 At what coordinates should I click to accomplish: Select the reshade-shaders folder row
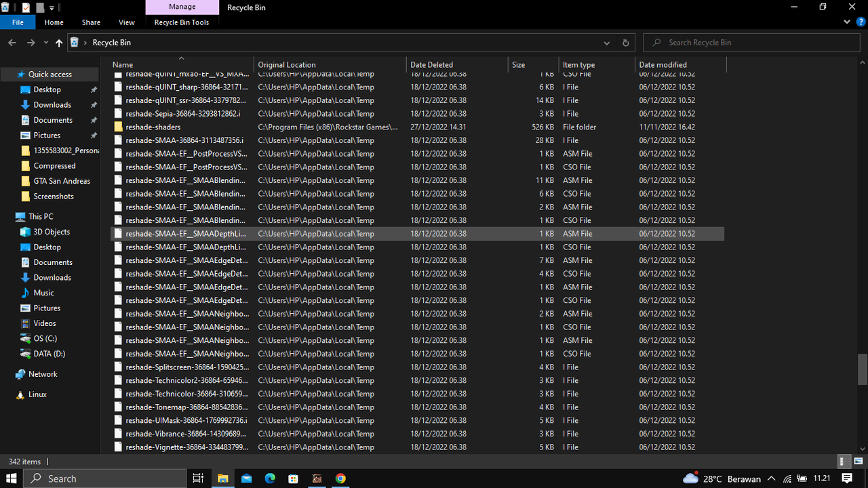click(x=417, y=127)
